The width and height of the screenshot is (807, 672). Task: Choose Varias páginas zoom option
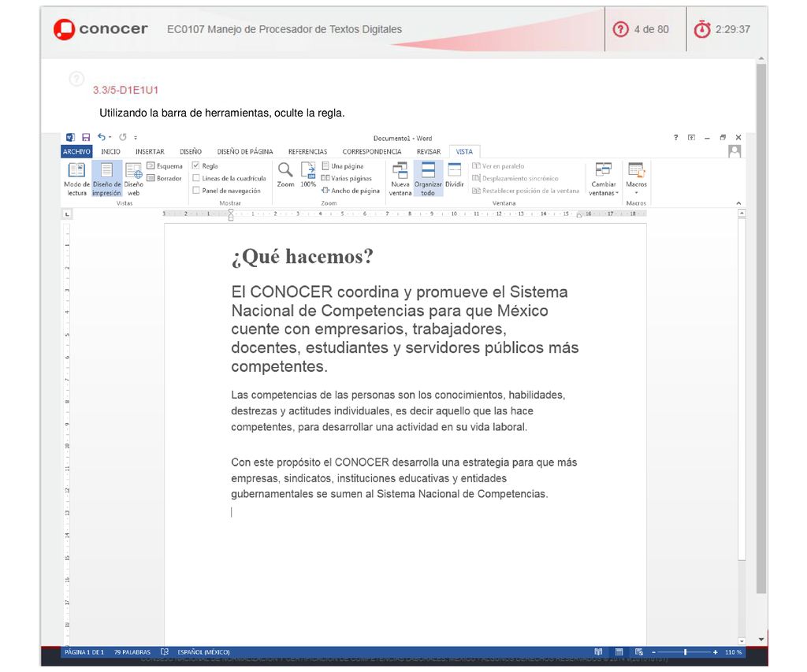[x=346, y=178]
